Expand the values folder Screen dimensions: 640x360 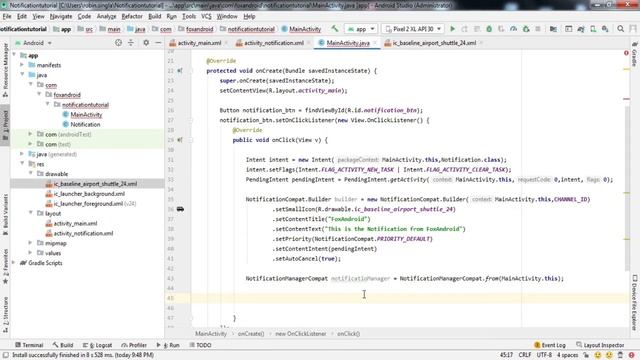coord(31,253)
